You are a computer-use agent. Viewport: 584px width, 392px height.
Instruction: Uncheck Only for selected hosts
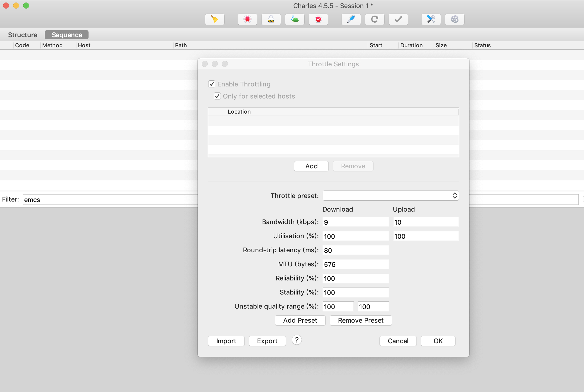pos(217,96)
